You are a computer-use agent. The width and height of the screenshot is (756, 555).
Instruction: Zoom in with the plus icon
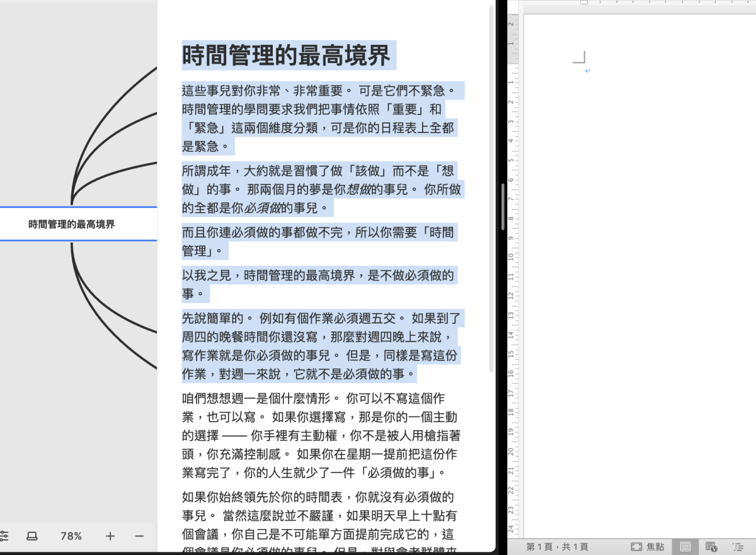click(110, 536)
